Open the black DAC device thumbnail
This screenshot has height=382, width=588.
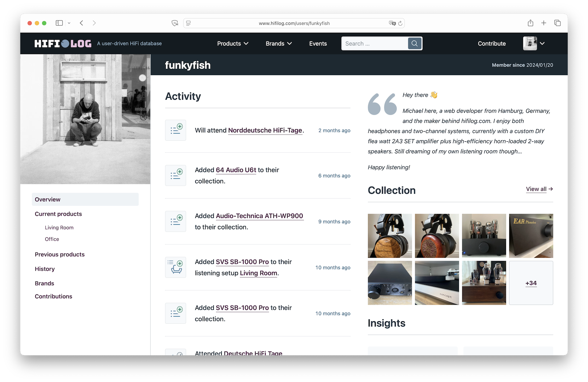pos(390,283)
